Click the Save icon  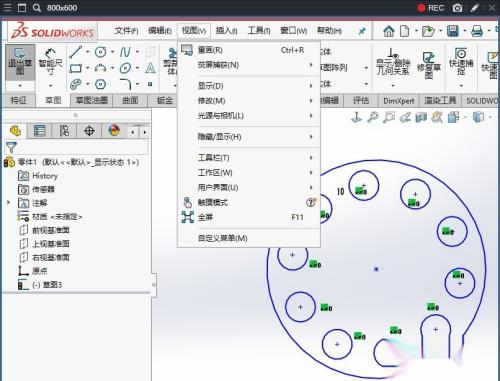[x=453, y=31]
